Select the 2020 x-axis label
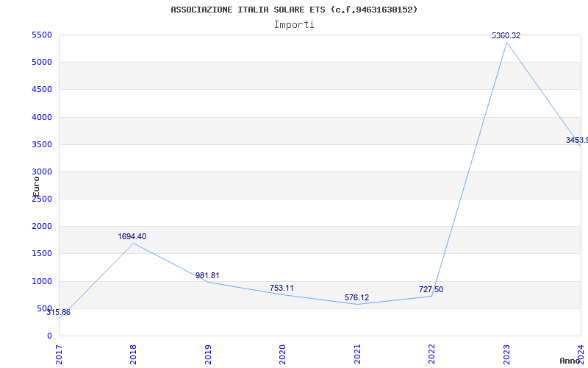Screen dimensions: 588x368 [x=282, y=354]
